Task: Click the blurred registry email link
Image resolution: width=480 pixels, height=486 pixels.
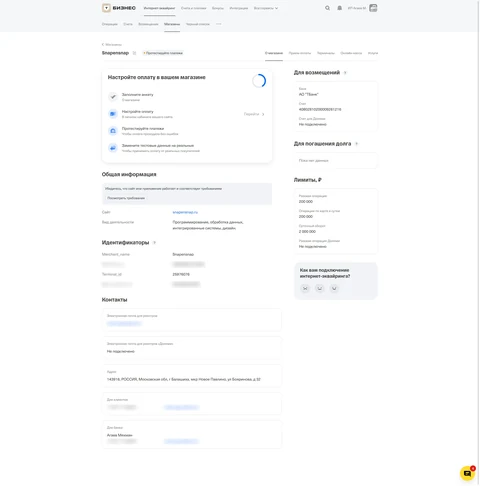Action: 124,323
